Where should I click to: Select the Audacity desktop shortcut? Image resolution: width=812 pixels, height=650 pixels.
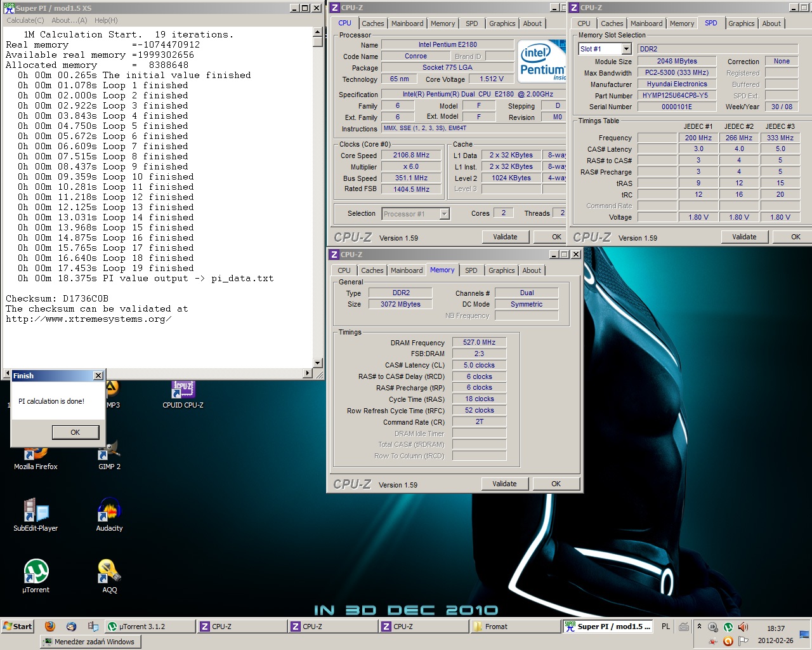(x=109, y=515)
